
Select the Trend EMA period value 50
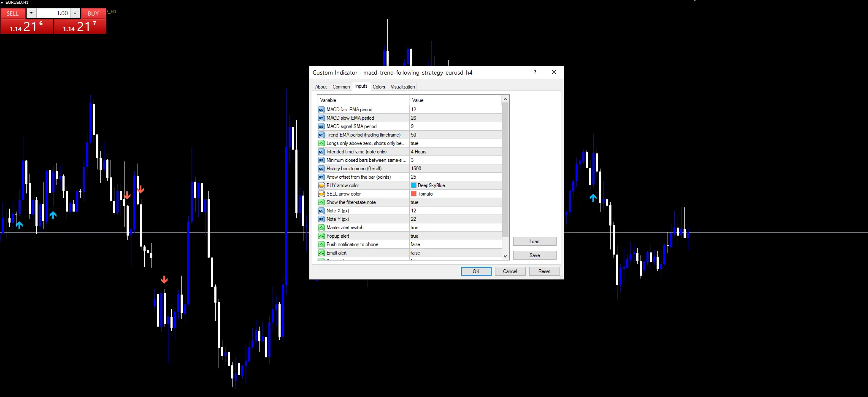pyautogui.click(x=456, y=135)
